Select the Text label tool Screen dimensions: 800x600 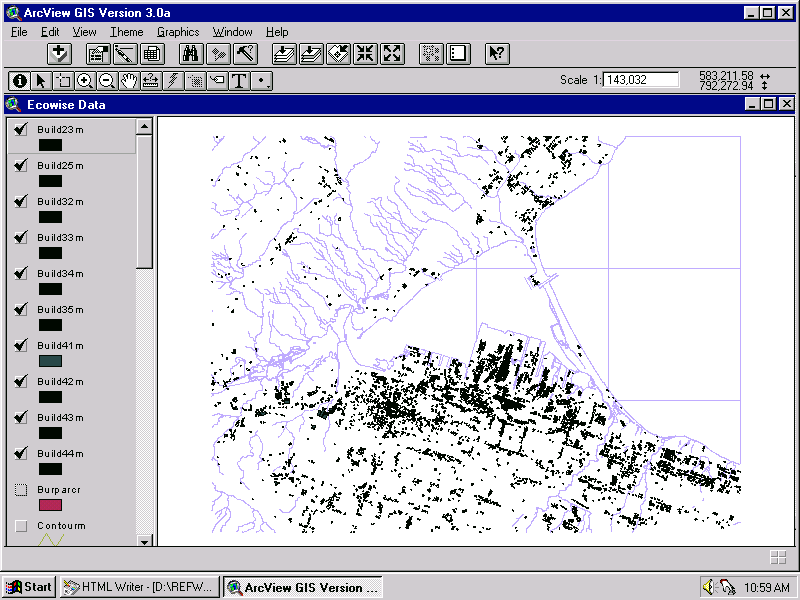(x=239, y=81)
